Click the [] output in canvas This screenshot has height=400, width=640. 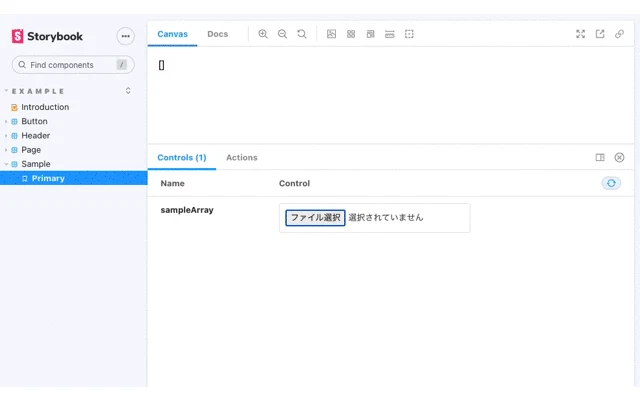click(x=161, y=65)
